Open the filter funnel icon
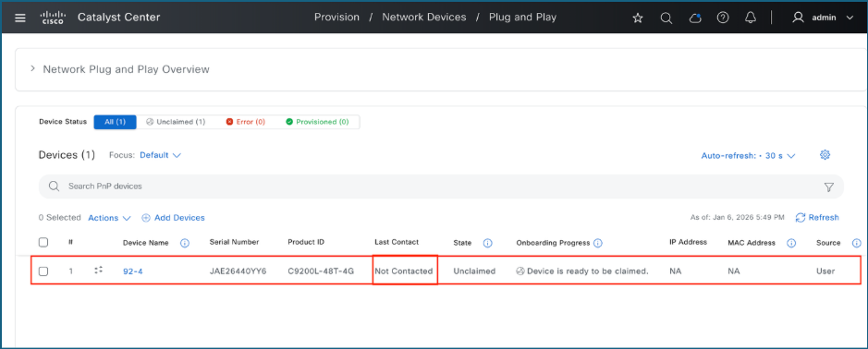The height and width of the screenshot is (349, 868). pyautogui.click(x=828, y=187)
